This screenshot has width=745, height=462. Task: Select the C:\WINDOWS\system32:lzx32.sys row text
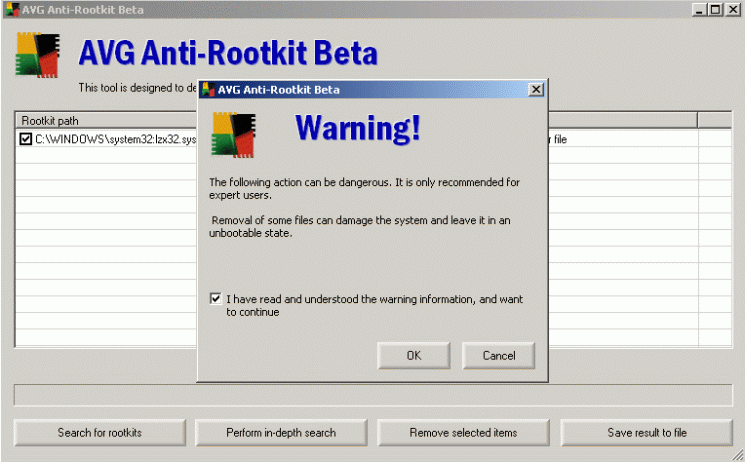[x=115, y=139]
